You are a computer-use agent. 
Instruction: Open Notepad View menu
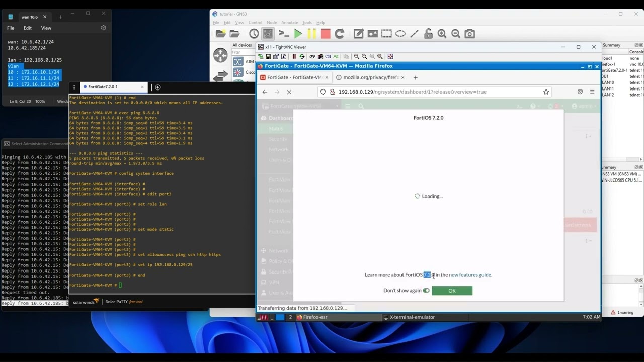coord(46,28)
